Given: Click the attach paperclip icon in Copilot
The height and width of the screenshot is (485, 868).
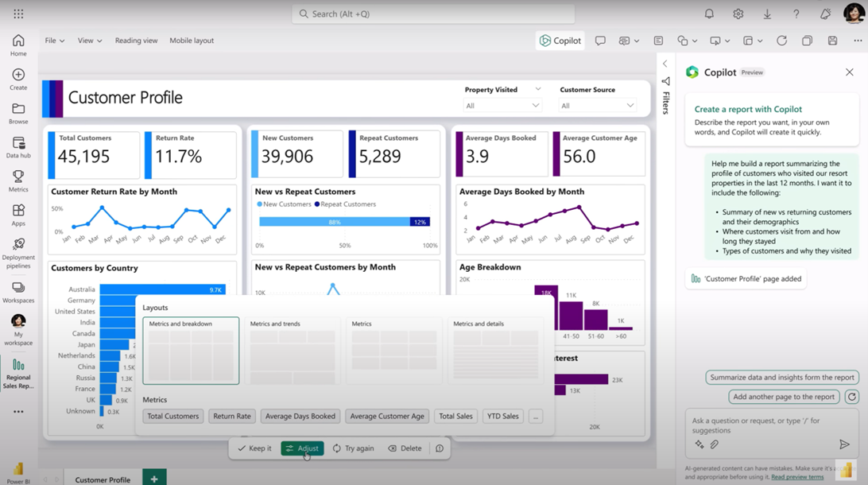Looking at the screenshot, I should (715, 444).
